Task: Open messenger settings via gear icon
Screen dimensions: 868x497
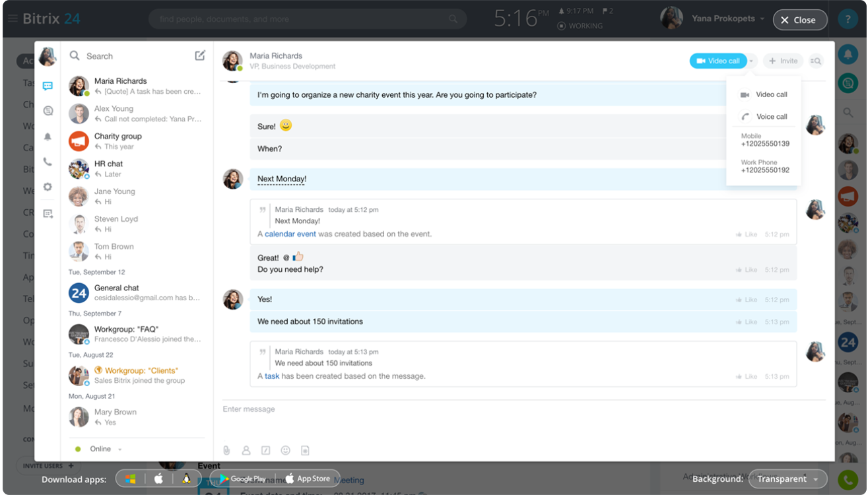Action: point(47,186)
